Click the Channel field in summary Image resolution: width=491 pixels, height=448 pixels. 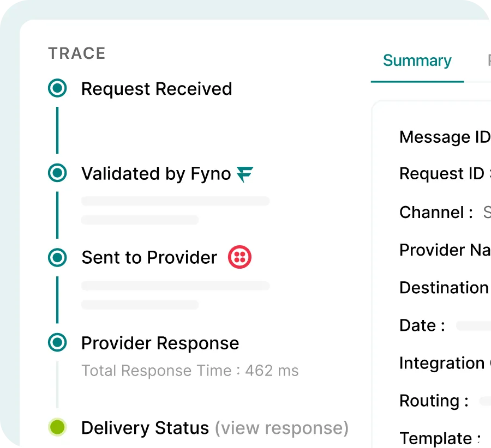[x=445, y=213]
